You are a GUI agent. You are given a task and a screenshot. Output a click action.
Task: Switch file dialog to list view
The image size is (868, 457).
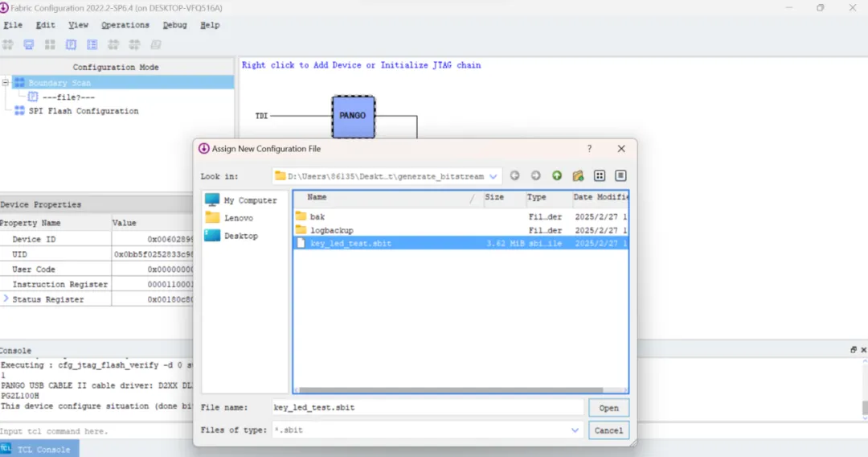tap(600, 175)
